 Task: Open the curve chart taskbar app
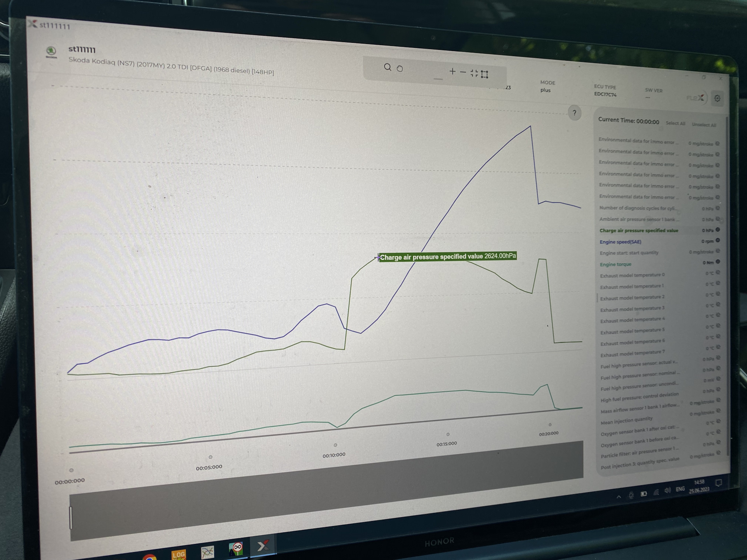pyautogui.click(x=207, y=552)
